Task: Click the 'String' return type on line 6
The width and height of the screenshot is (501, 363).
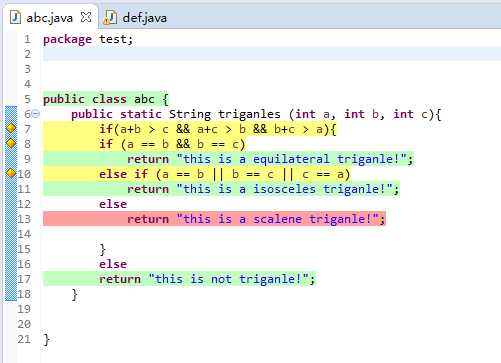Action: (x=190, y=114)
